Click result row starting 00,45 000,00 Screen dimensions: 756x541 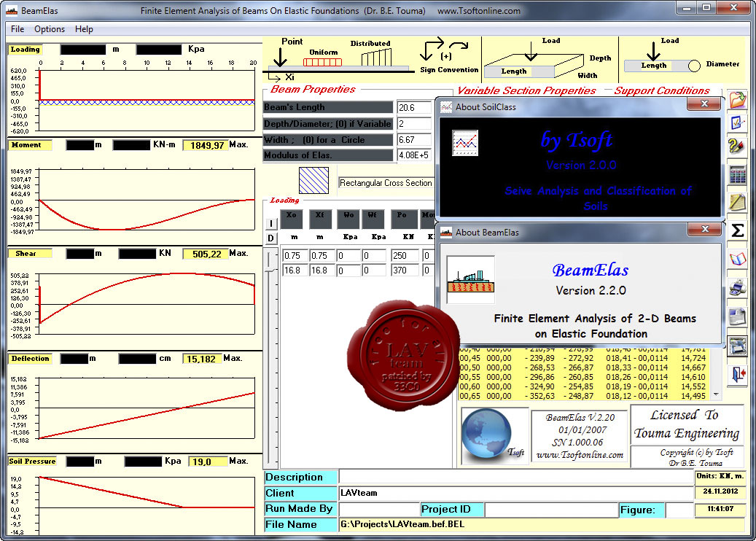tap(583, 358)
